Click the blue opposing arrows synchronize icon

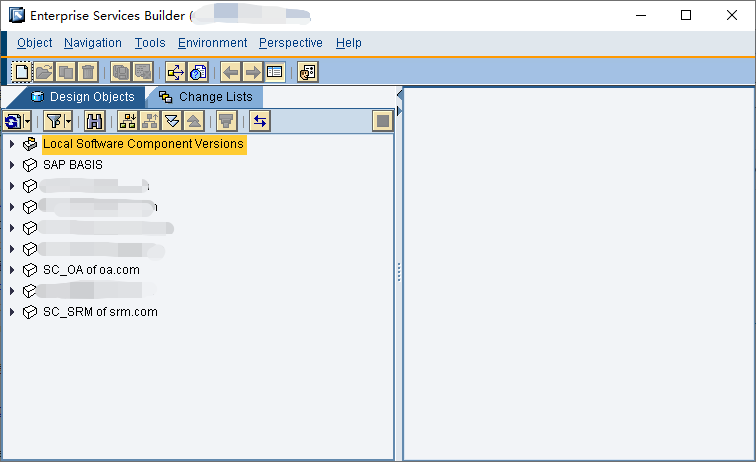[260, 121]
